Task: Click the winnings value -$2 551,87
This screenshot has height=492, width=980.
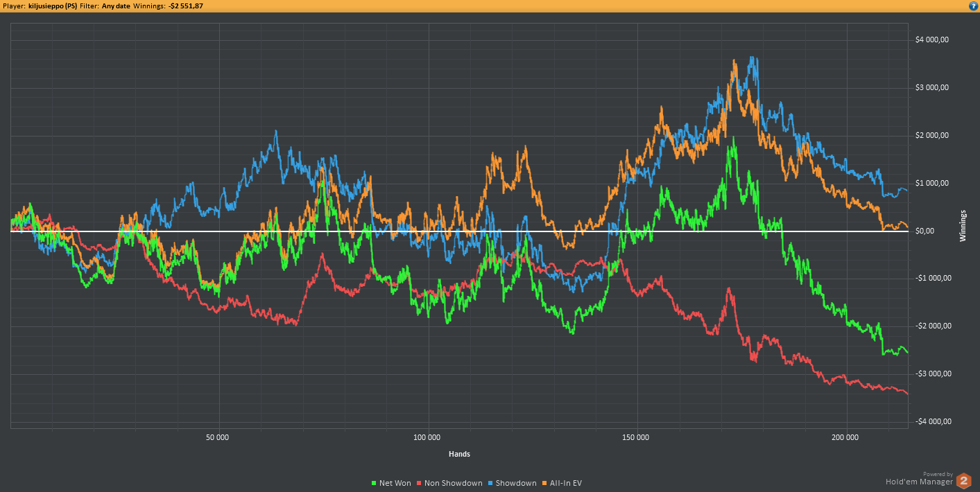Action: 186,6
